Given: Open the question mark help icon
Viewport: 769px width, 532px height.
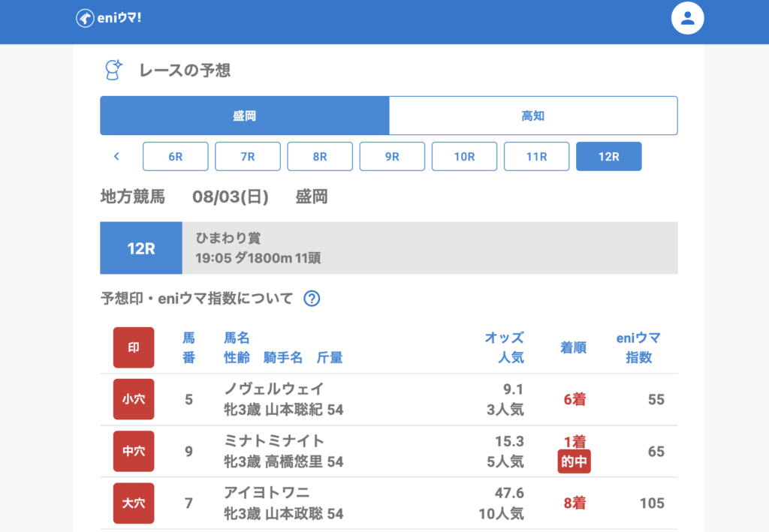Looking at the screenshot, I should point(312,299).
